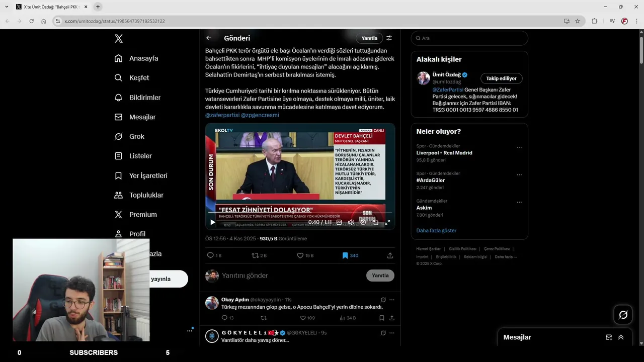The height and width of the screenshot is (362, 644).
Task: Reload the page
Action: 31,21
